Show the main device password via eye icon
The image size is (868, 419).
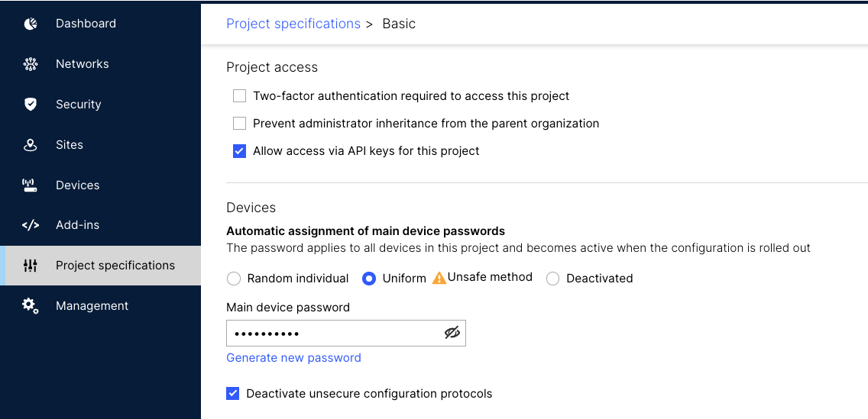point(452,333)
